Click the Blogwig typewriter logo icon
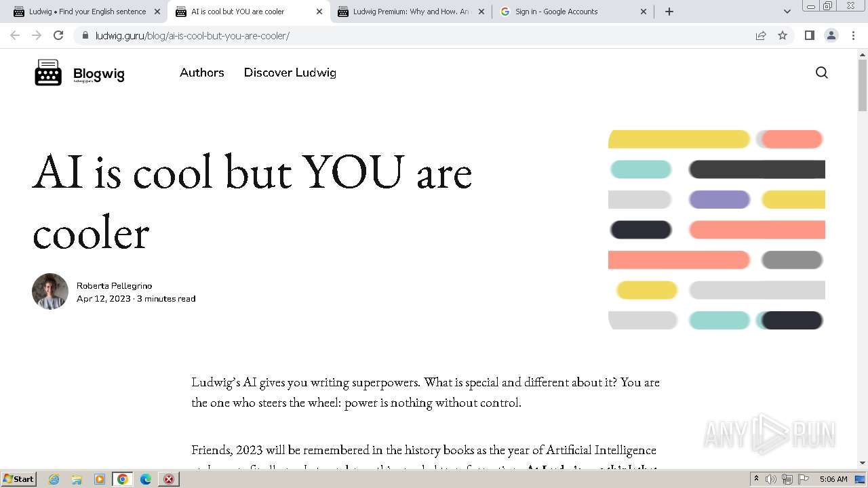868x488 pixels. [48, 73]
